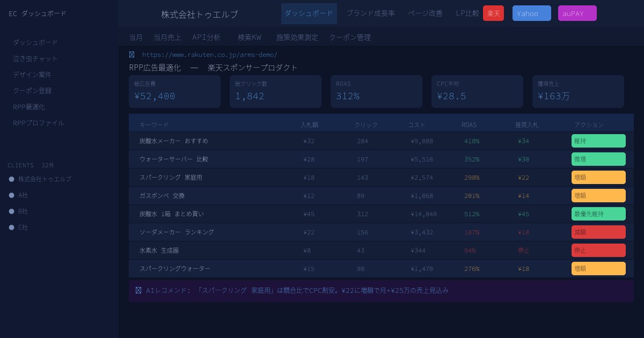The height and width of the screenshot is (338, 644).
Task: Click the icon before the Rakuten URL
Action: 132,55
